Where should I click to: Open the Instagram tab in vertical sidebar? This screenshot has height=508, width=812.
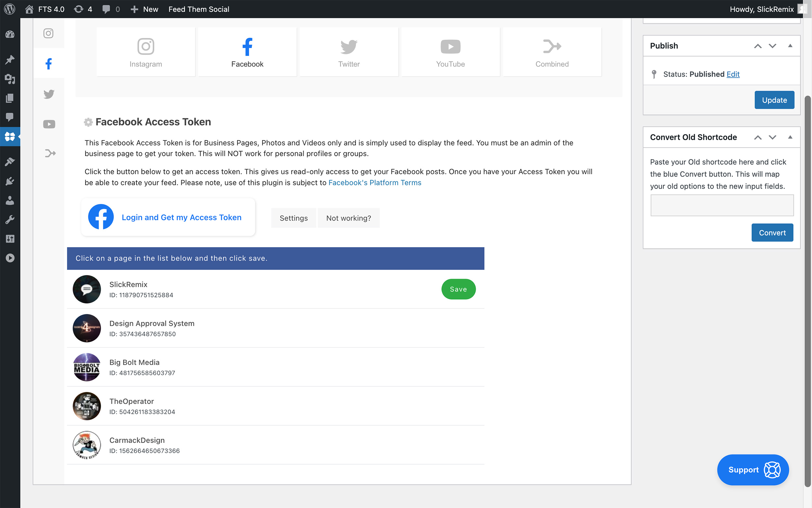pos(48,33)
